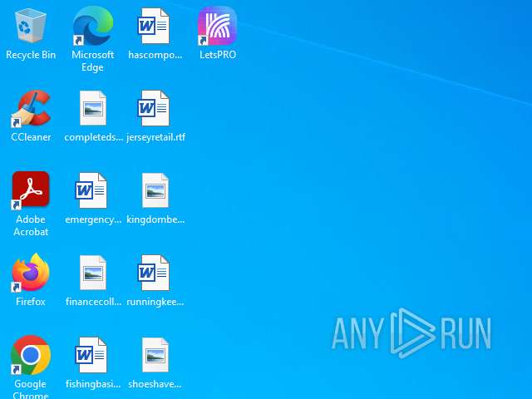Image resolution: width=532 pixels, height=399 pixels.
Task: Click the "jerseyretail.rtf" file name
Action: click(x=155, y=137)
